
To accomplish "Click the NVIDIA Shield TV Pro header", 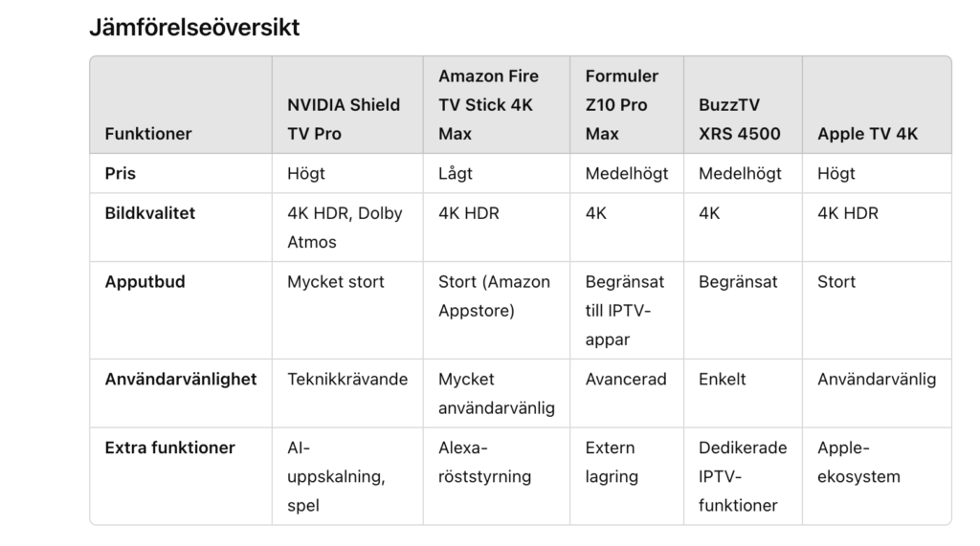I will point(344,120).
